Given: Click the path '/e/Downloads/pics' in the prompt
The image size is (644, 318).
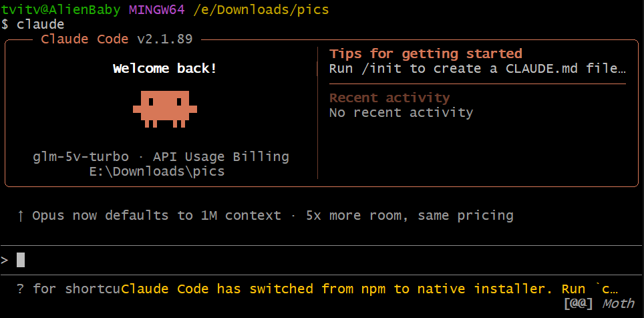Looking at the screenshot, I should coord(261,10).
